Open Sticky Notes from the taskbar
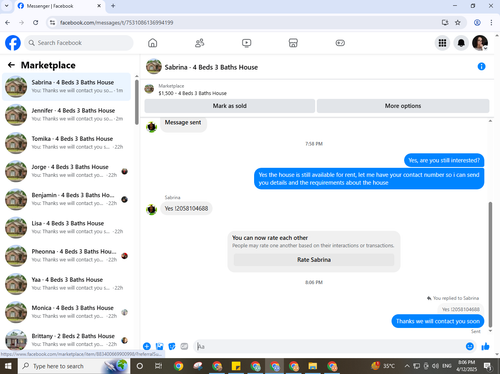Viewport: 500px width, 374px height. pyautogui.click(x=236, y=366)
